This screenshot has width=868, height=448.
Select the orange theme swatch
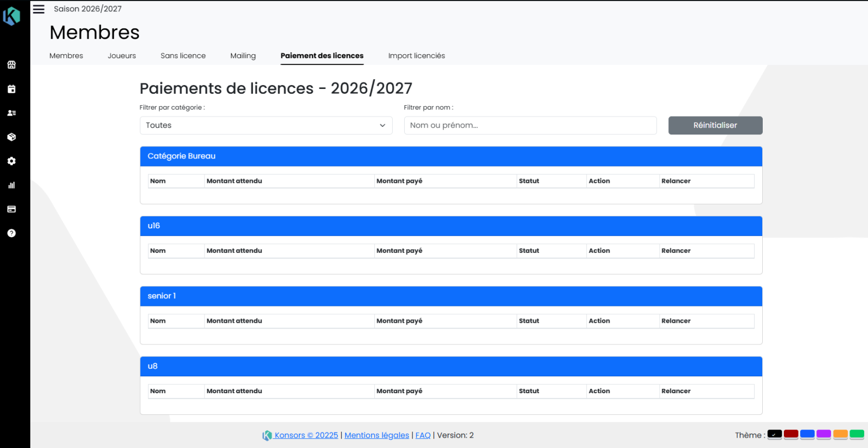coord(840,434)
